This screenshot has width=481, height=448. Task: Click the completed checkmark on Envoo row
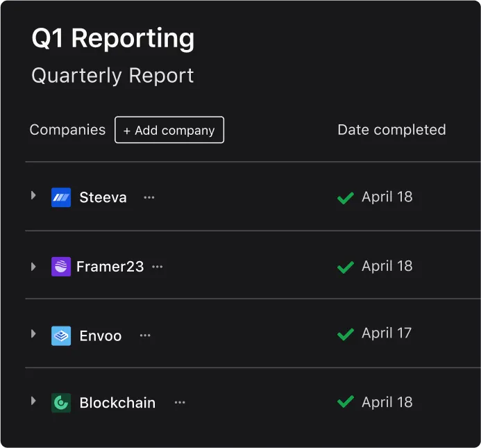(x=346, y=334)
